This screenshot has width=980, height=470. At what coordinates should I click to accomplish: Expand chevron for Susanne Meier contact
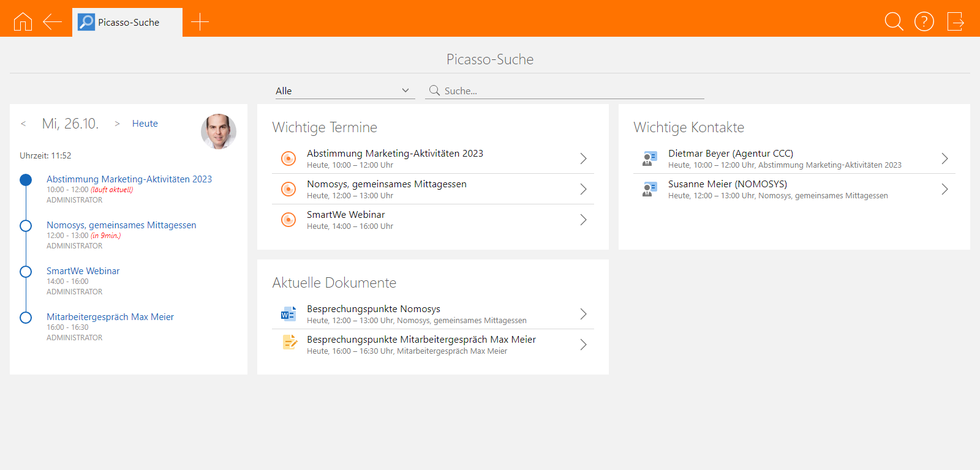pyautogui.click(x=944, y=189)
